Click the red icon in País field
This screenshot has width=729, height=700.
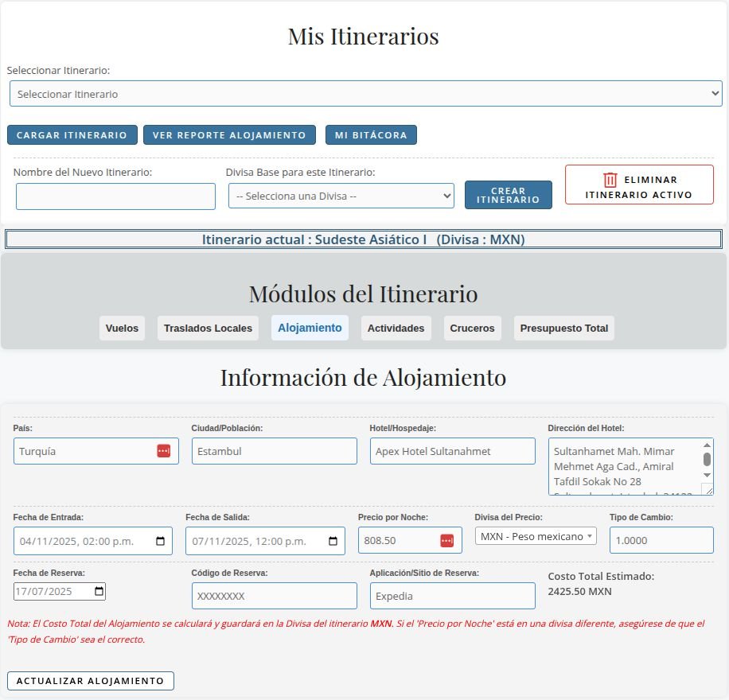[164, 451]
